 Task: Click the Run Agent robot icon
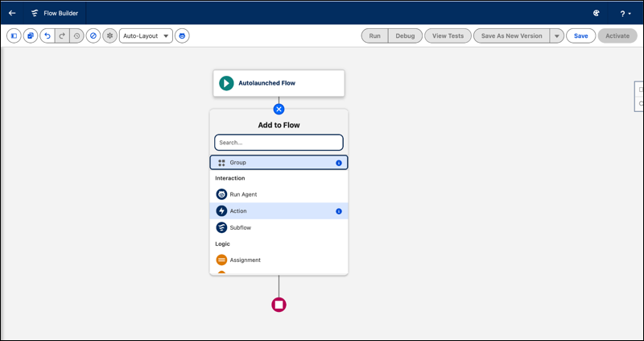(x=222, y=194)
